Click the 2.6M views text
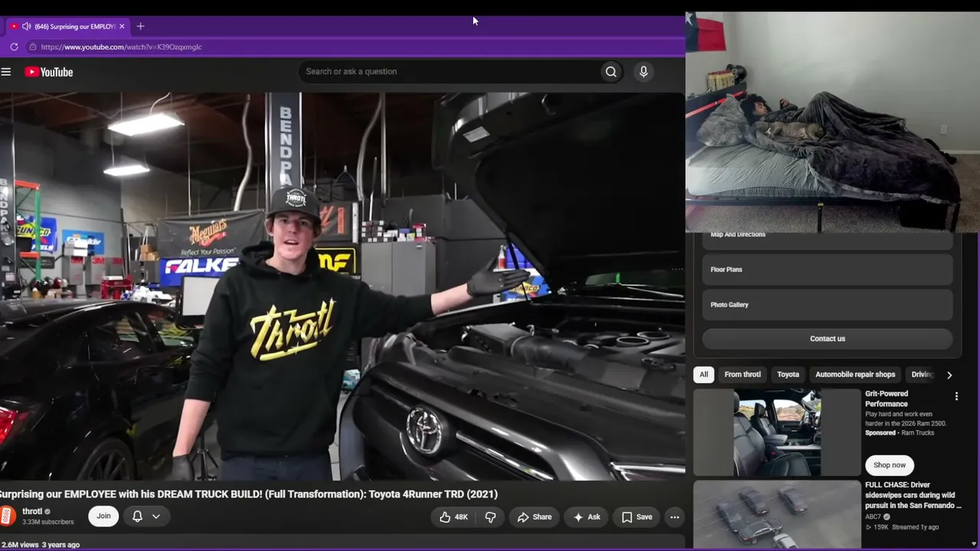980x551 pixels. coord(20,545)
